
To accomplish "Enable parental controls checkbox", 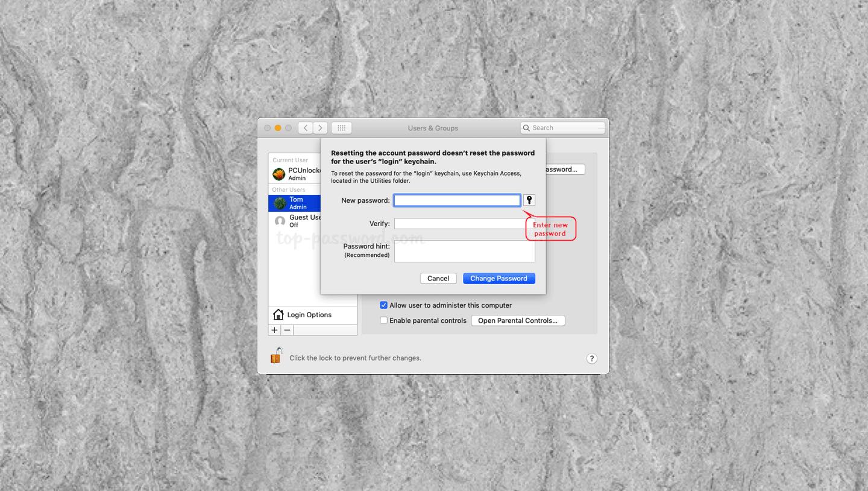I will tap(383, 320).
